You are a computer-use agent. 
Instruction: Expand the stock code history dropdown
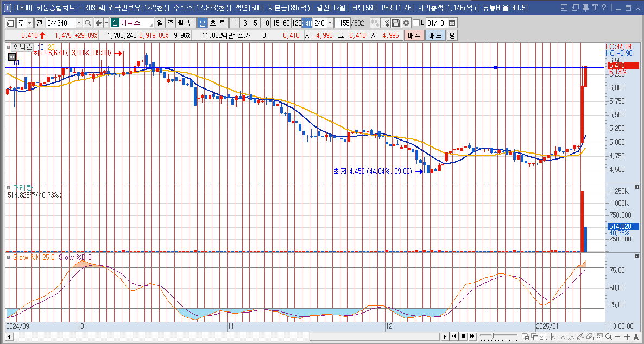(x=79, y=23)
